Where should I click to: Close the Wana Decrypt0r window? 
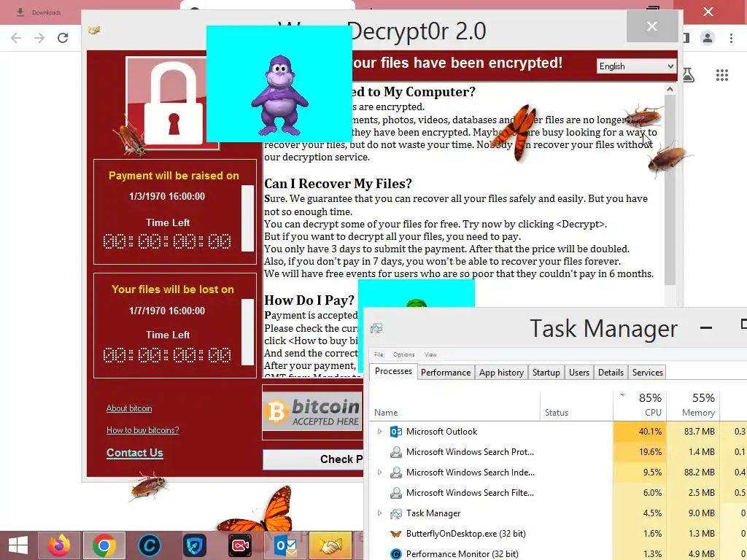coord(652,26)
